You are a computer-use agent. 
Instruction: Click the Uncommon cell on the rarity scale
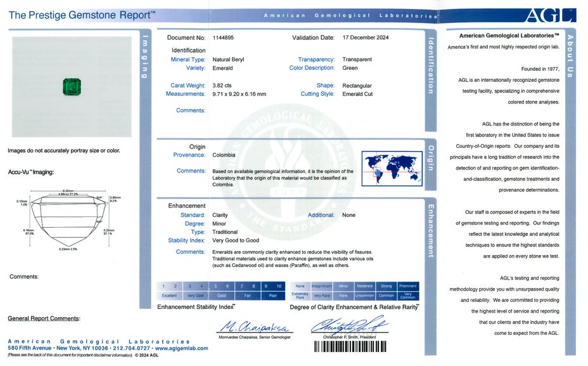(365, 296)
